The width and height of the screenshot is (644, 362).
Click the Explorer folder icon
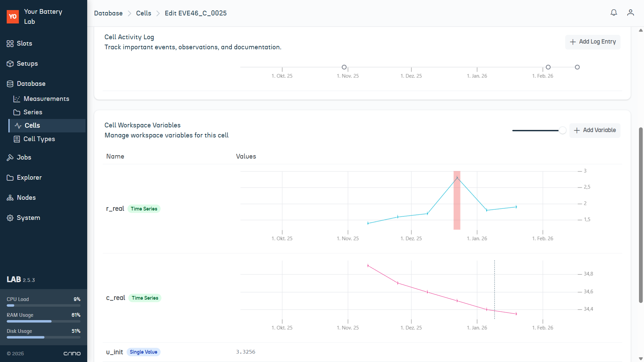(10, 178)
